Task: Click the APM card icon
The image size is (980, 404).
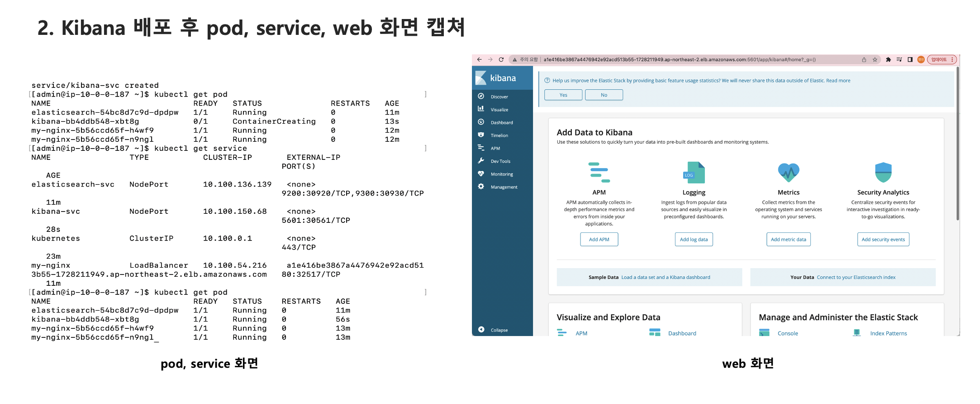Action: [x=599, y=173]
